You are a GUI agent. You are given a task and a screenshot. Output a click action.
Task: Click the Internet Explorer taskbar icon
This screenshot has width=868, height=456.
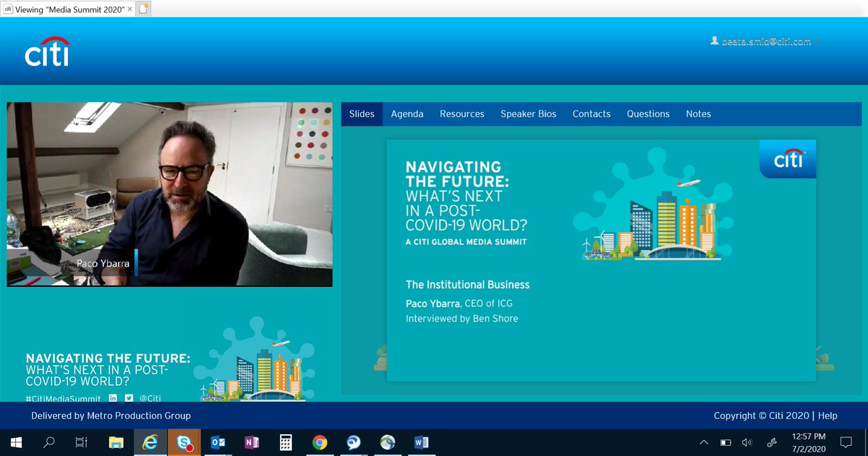point(150,442)
